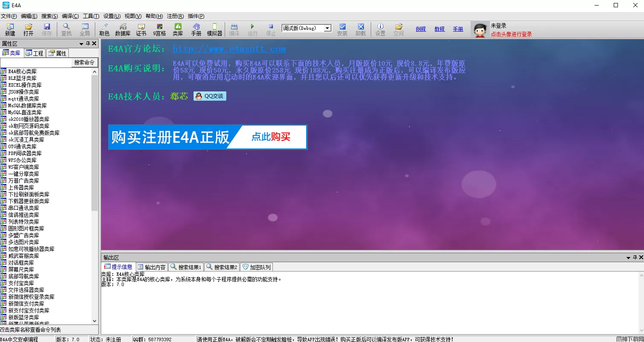Open 属性区 panel dropdown arrow
The image size is (644, 342).
(x=81, y=44)
